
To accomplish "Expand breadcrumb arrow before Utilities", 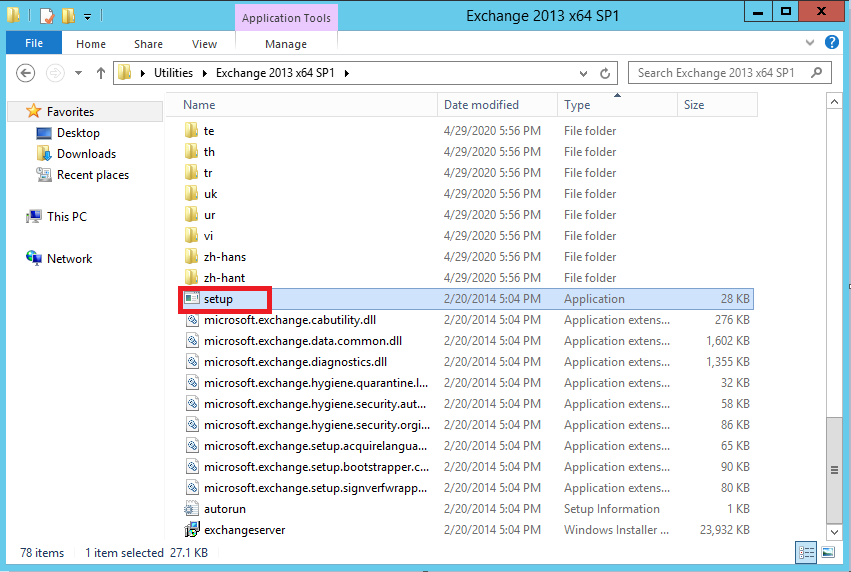I will tap(143, 73).
